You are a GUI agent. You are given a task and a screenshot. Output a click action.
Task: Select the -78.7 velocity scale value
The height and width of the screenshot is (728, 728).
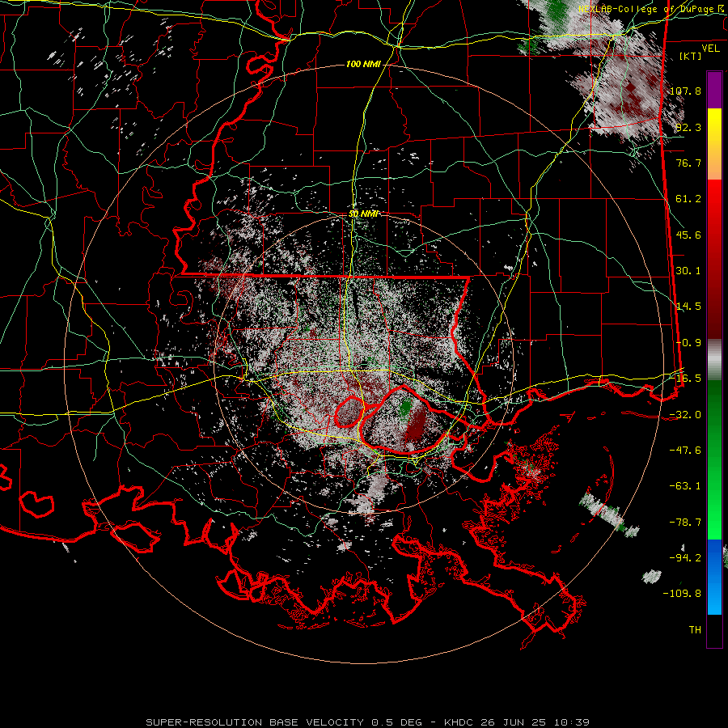[x=685, y=523]
